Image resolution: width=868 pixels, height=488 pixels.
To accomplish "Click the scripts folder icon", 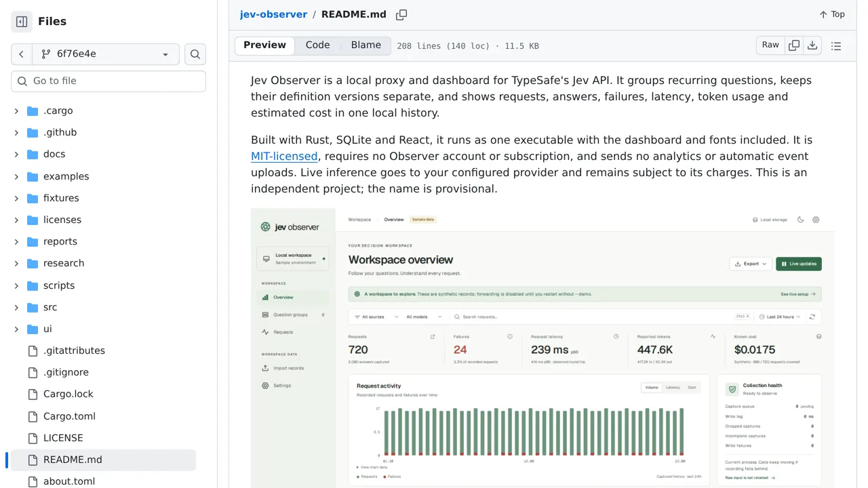I will [x=33, y=285].
